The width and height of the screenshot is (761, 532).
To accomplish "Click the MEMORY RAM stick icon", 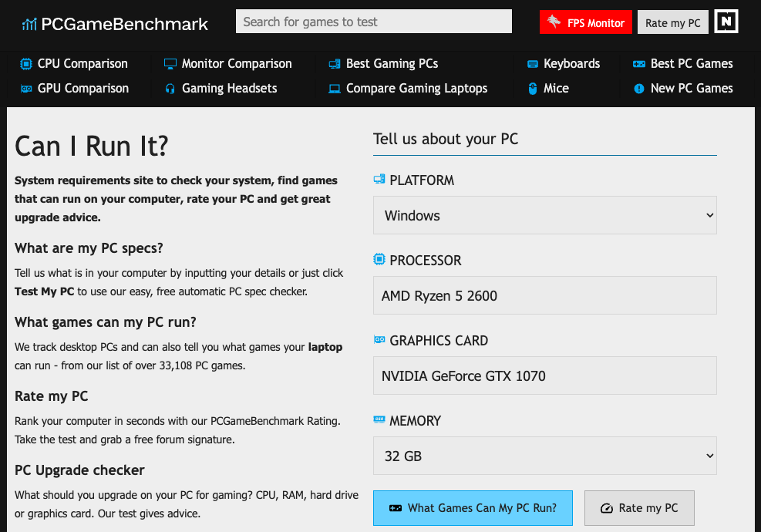I will [x=379, y=419].
